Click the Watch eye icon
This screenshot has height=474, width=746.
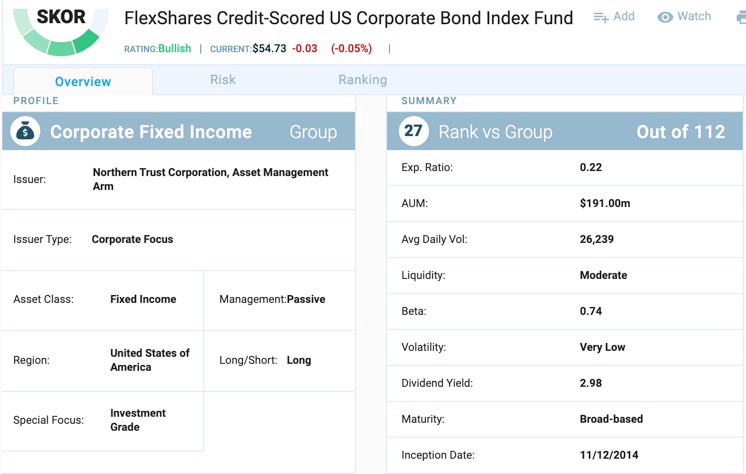coord(665,17)
